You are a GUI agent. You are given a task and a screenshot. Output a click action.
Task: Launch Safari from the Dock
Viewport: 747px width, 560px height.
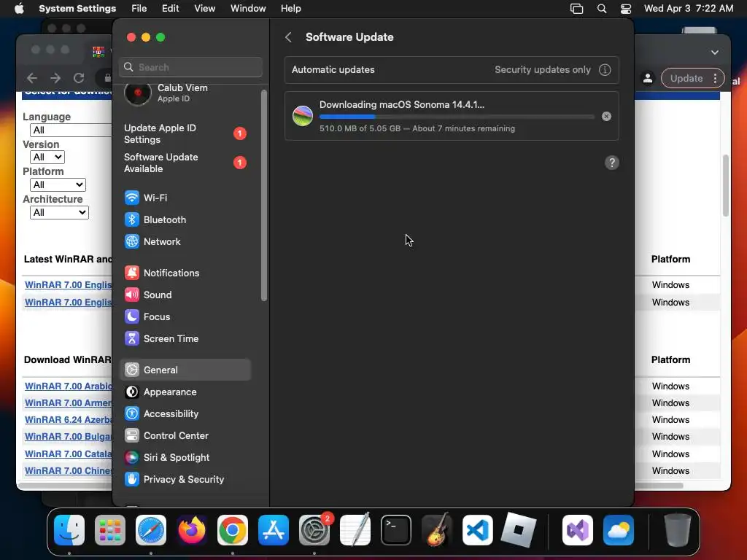[x=151, y=530]
